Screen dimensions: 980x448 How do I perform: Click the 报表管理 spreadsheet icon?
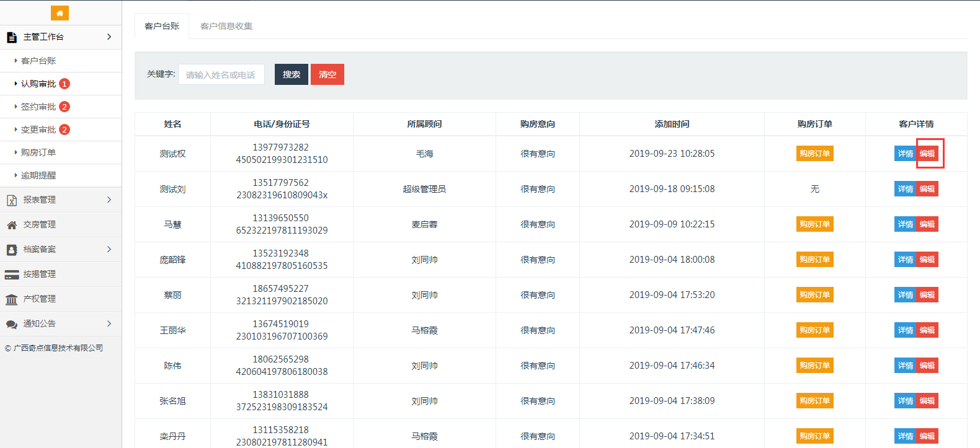12,200
